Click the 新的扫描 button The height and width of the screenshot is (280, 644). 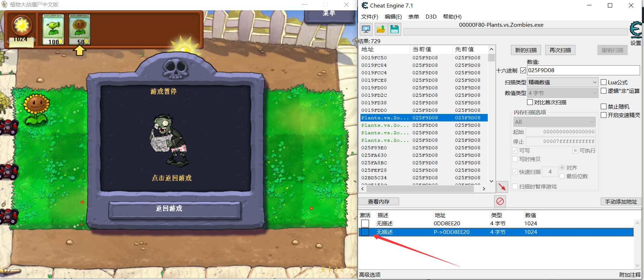526,50
